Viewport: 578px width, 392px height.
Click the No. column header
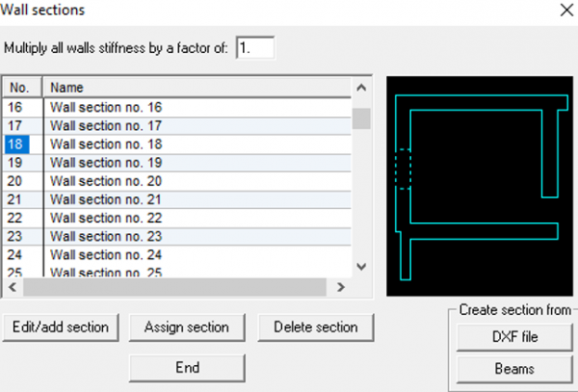(22, 88)
